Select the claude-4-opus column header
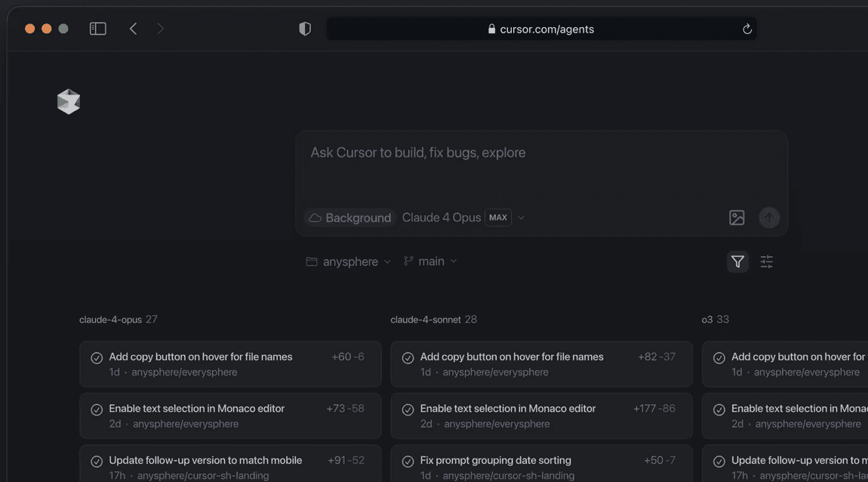Screen dimensions: 868x482 tap(111, 320)
